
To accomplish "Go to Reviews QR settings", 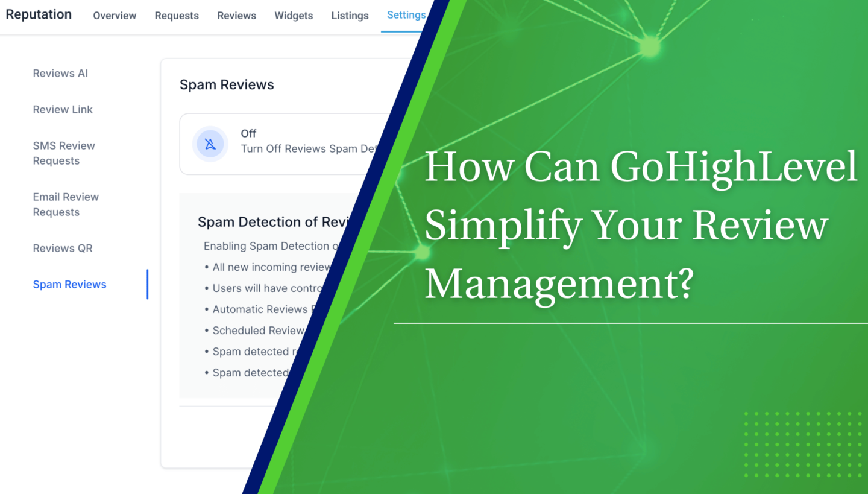I will pos(63,248).
